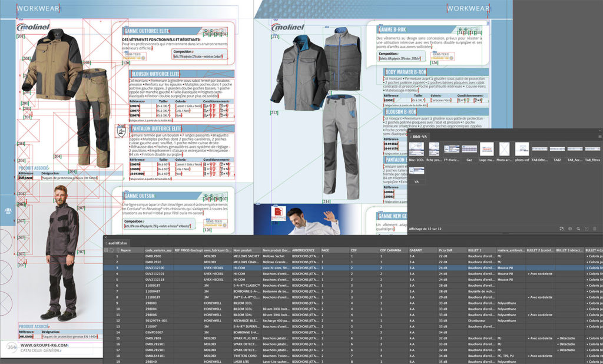Click the 29 dB Picto SNR cell
This screenshot has width=603, height=364.
click(452, 297)
